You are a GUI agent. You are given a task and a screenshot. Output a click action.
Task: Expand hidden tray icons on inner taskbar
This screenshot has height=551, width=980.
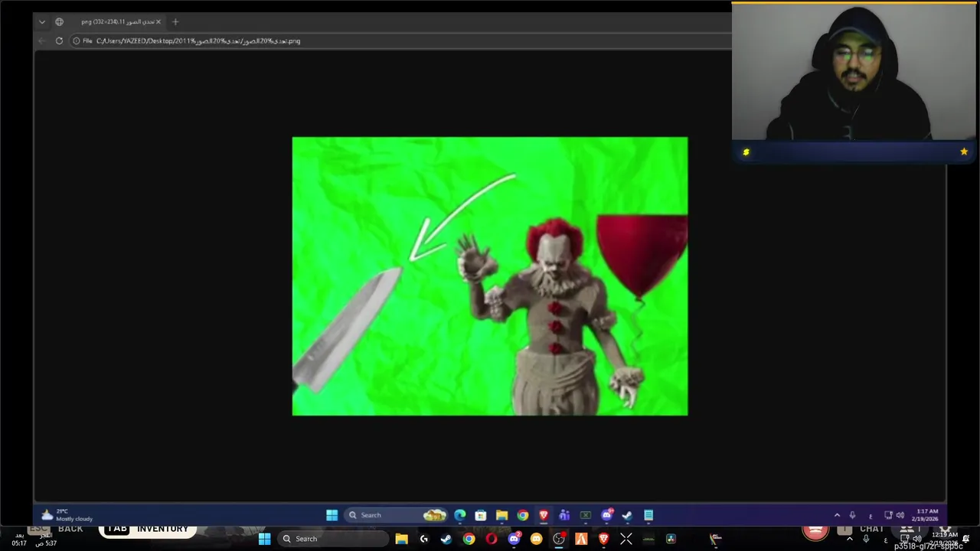click(x=837, y=515)
